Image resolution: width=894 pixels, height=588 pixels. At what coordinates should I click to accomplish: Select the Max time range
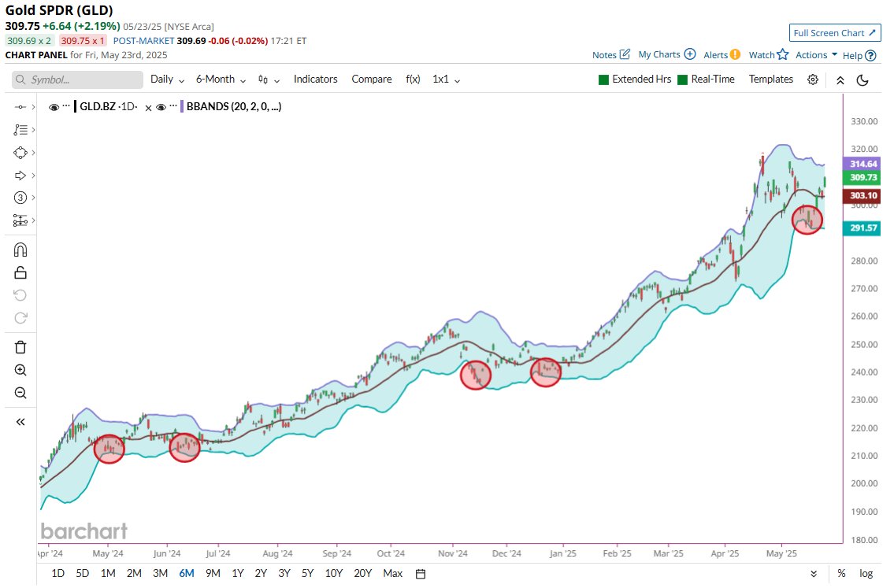(393, 574)
